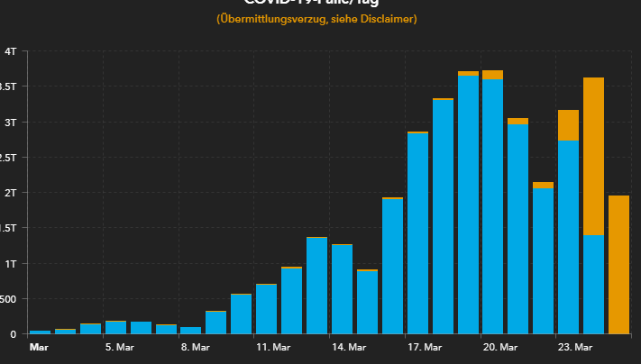Select the blue bar for 21 March
Image resolution: width=641 pixels, height=364 pixels.
517,229
